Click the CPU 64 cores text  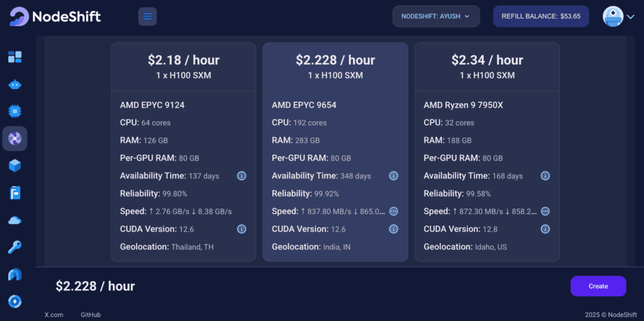point(145,122)
